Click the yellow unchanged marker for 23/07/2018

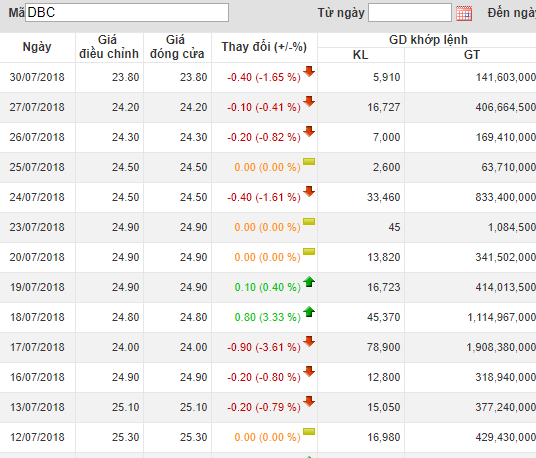[x=309, y=222]
